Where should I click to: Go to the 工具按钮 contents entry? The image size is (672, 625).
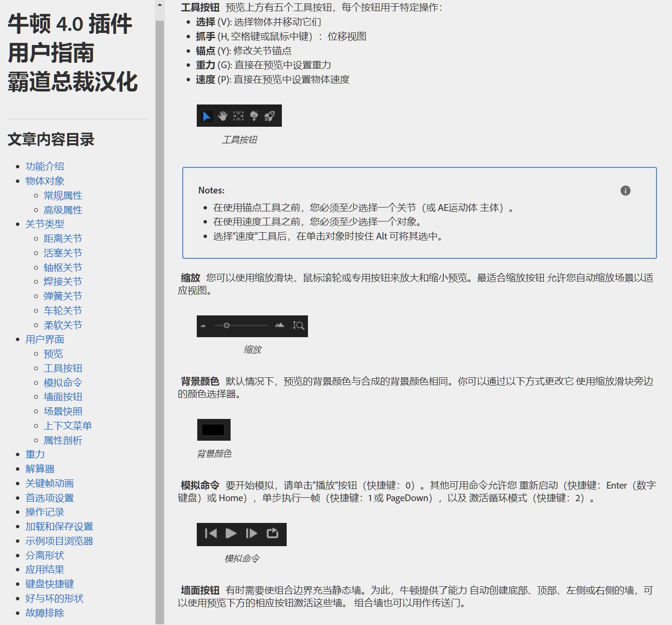click(x=63, y=368)
